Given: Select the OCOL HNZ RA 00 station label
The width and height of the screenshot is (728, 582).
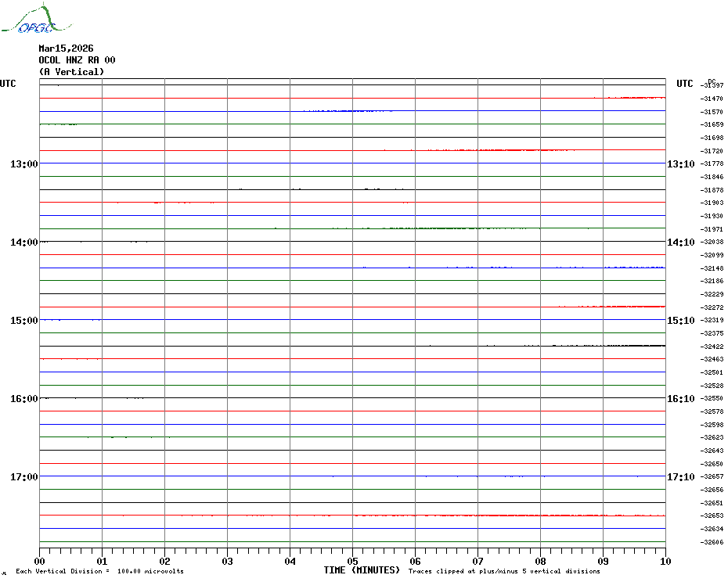Looking at the screenshot, I should pos(77,60).
